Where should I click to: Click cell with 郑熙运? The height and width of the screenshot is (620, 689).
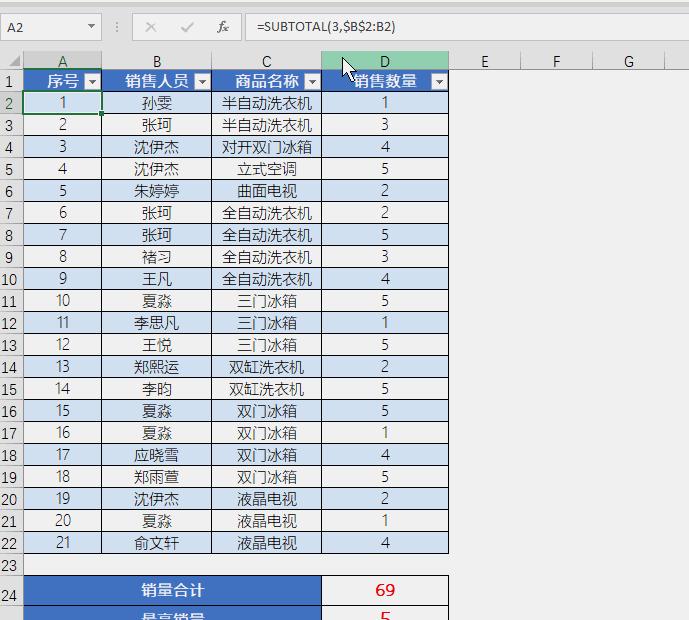(156, 367)
